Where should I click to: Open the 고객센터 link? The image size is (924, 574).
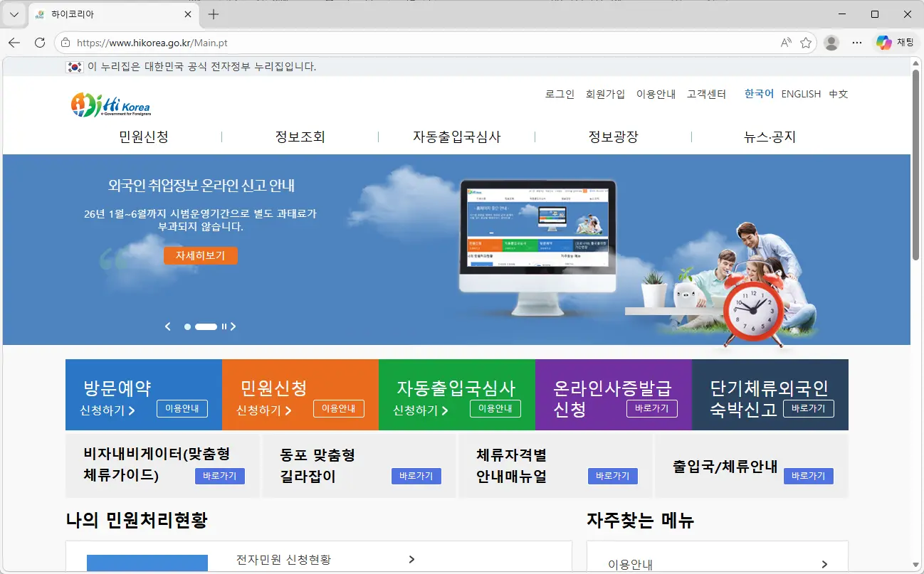[x=706, y=94]
